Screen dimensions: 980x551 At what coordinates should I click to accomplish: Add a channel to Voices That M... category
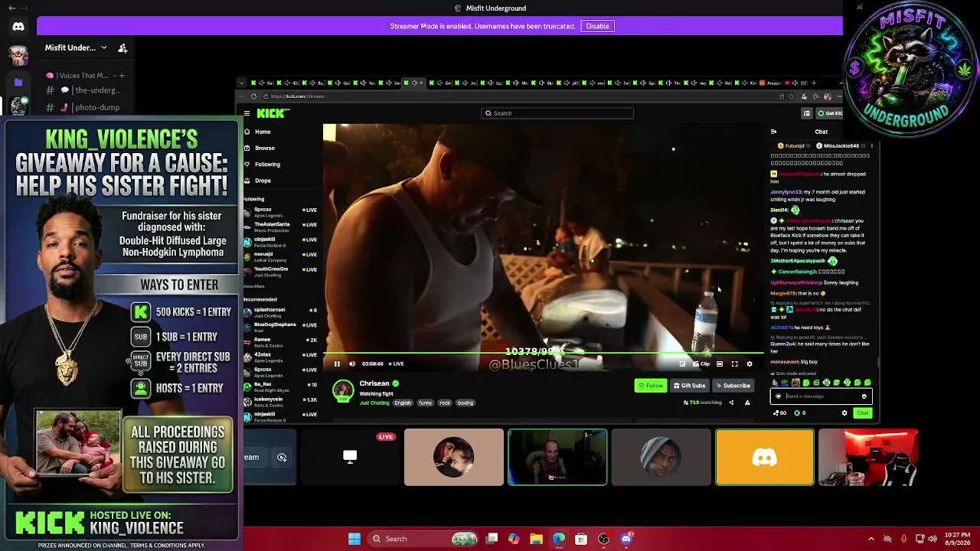coord(122,76)
